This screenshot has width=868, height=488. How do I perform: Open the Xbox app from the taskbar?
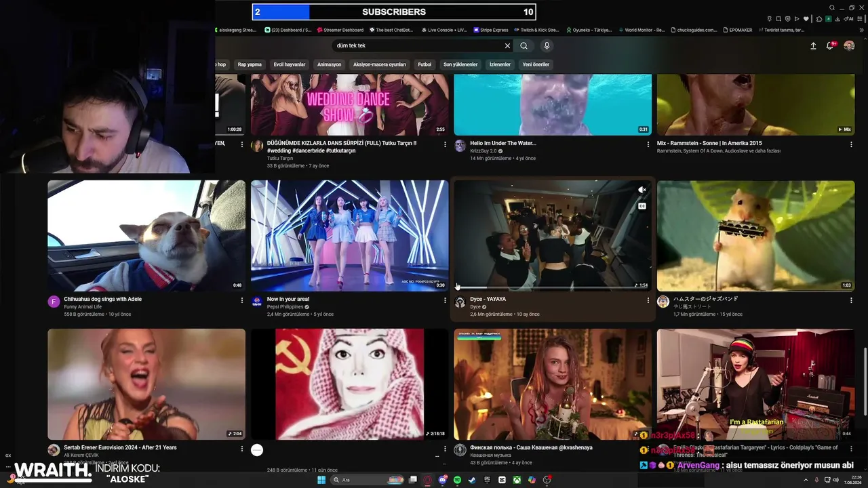coord(517,480)
